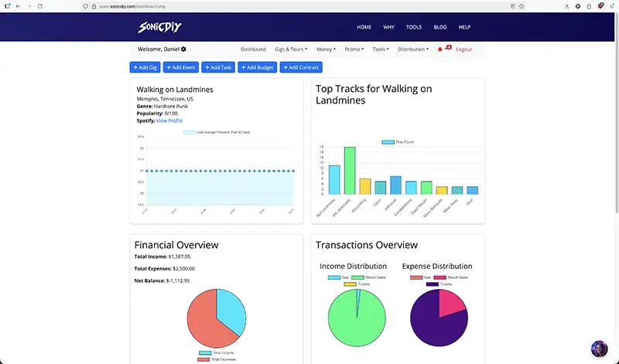Open the browser hamburger menu
619x364 pixels.
pyautogui.click(x=610, y=6)
